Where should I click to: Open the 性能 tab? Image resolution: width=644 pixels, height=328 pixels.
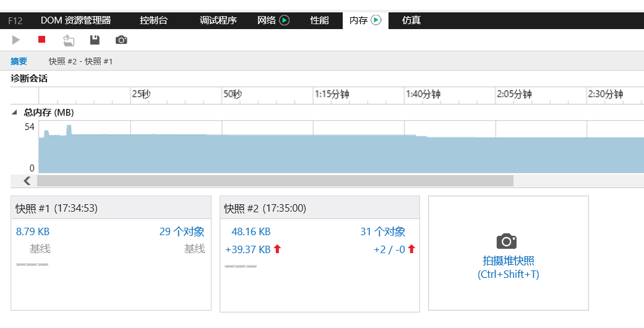(319, 20)
